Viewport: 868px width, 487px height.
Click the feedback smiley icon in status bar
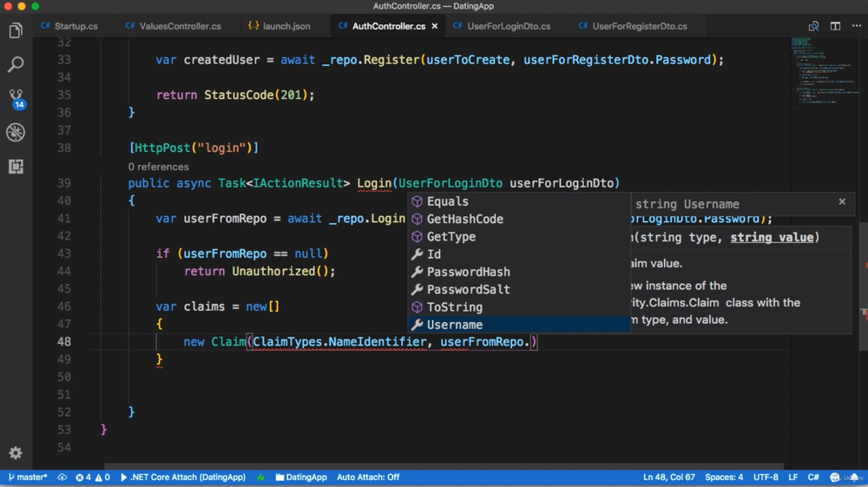click(835, 477)
